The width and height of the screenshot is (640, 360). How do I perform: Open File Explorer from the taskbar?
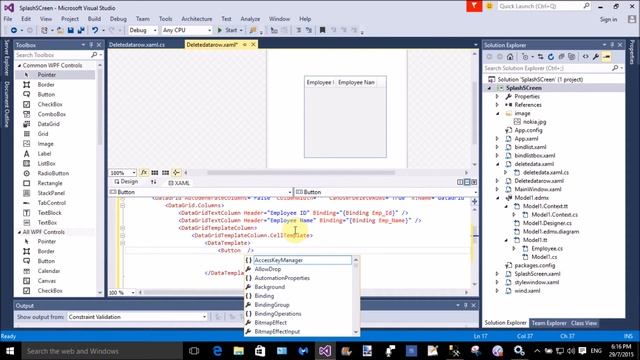pyautogui.click(x=238, y=351)
